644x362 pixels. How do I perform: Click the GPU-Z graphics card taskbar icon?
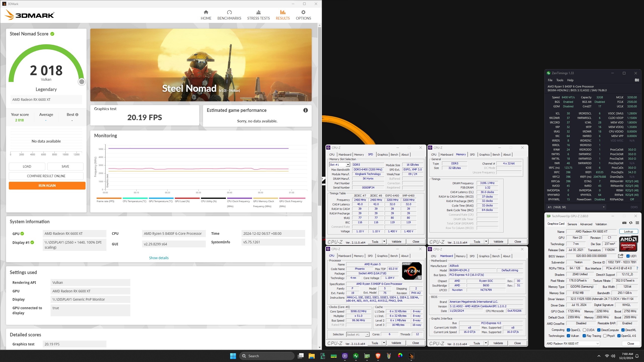coord(367,356)
